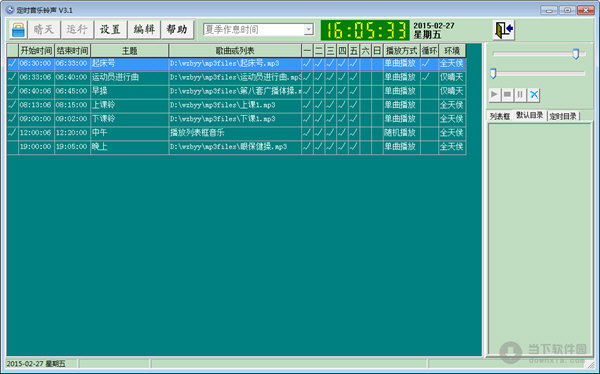Toggle the enable check for 早操 row
Image resolution: width=600 pixels, height=374 pixels.
click(x=12, y=91)
